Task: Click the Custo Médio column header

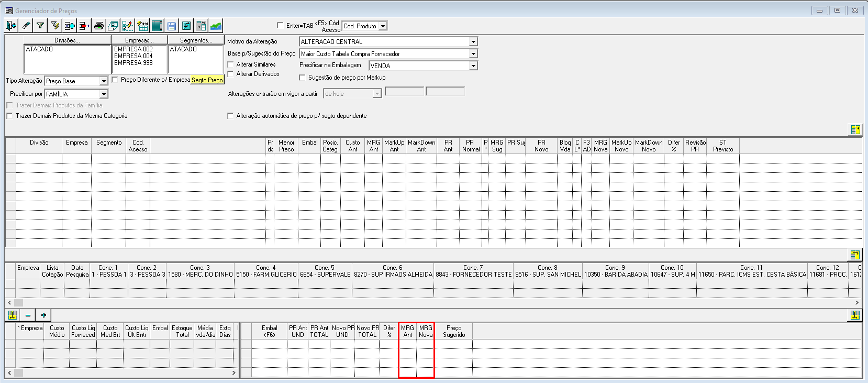Action: tap(57, 331)
